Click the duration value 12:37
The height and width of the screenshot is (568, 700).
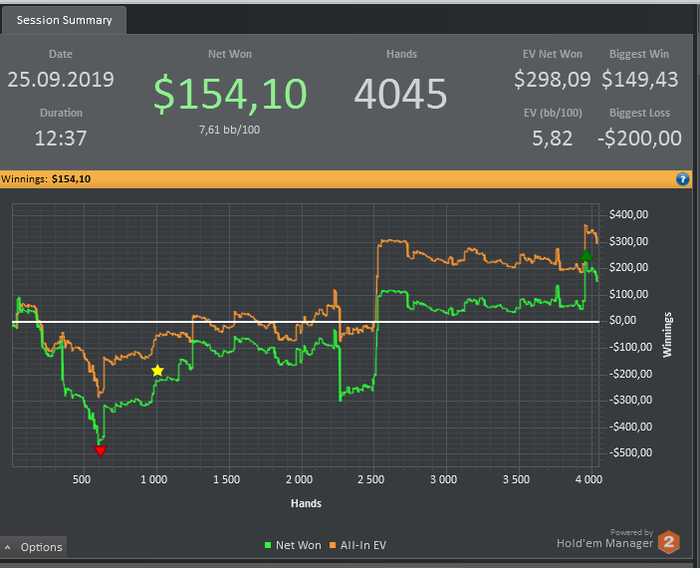[61, 138]
